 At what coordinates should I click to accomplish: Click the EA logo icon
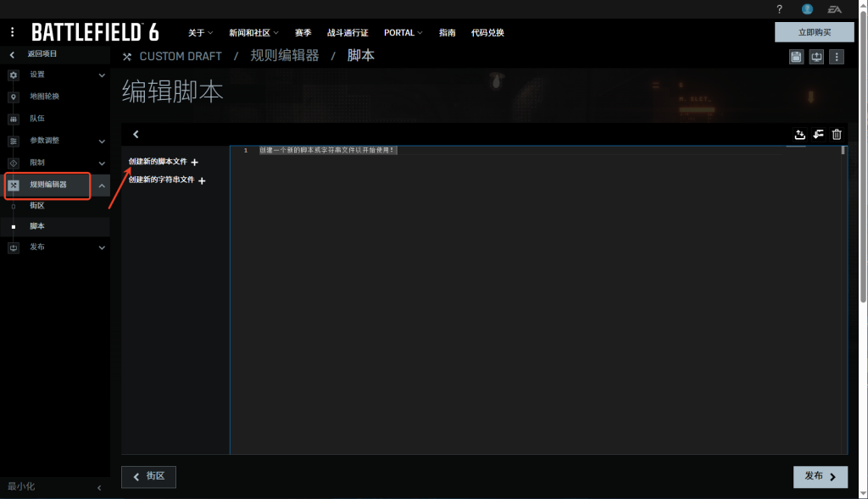click(x=835, y=9)
